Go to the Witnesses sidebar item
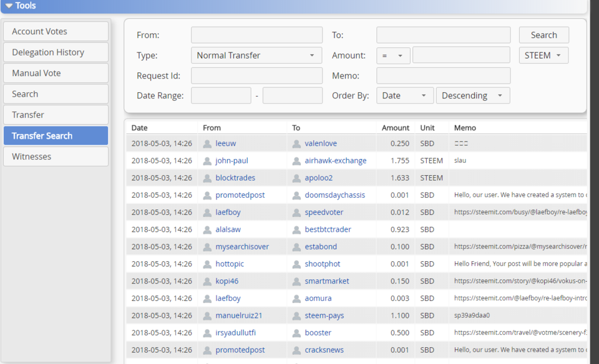The height and width of the screenshot is (364, 599). point(56,156)
